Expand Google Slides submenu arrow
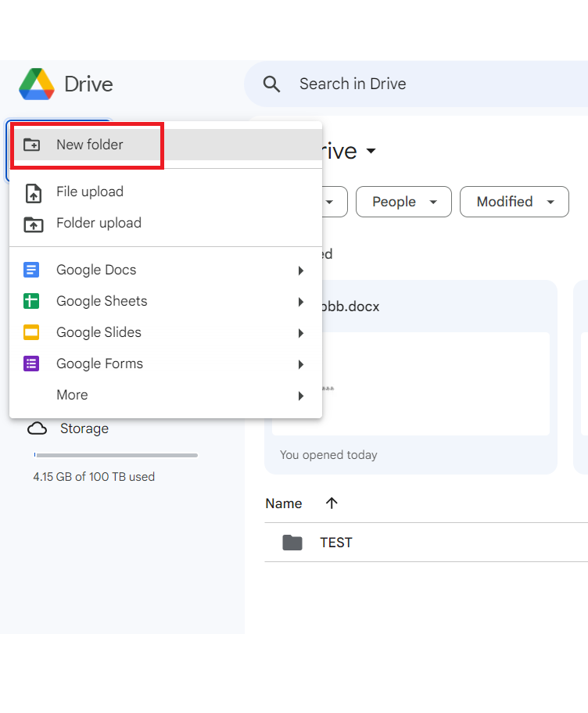Screen dimensions: 588x713 300,333
